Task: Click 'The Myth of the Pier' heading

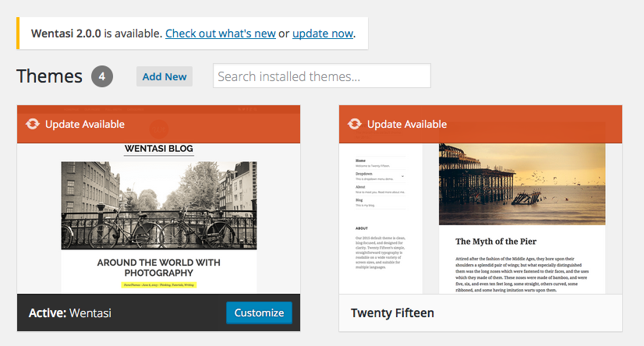Action: [496, 242]
